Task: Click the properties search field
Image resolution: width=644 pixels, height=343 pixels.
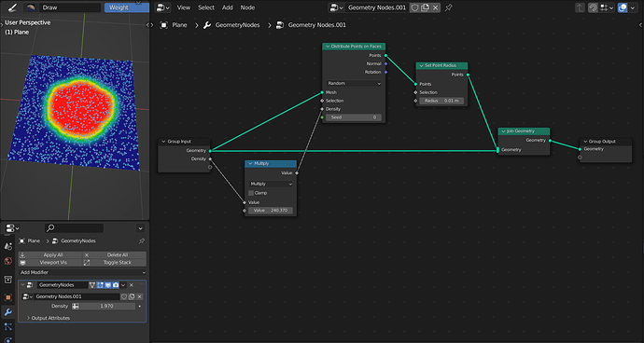Action: click(x=75, y=228)
